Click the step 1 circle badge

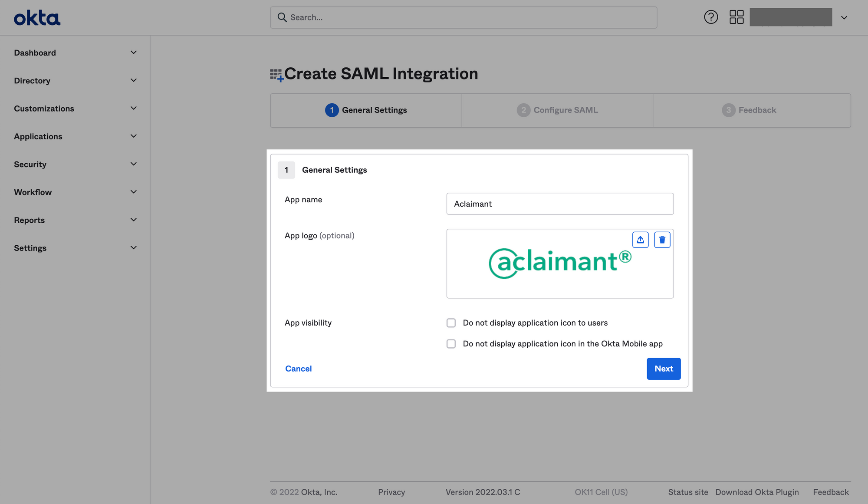[332, 110]
